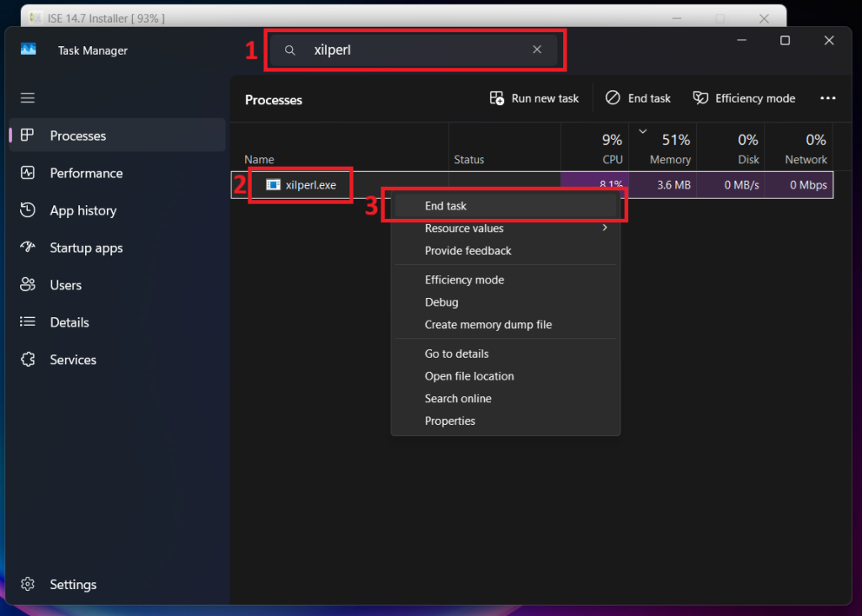Sort by the Disk column header
This screenshot has width=862, height=616.
click(731, 147)
